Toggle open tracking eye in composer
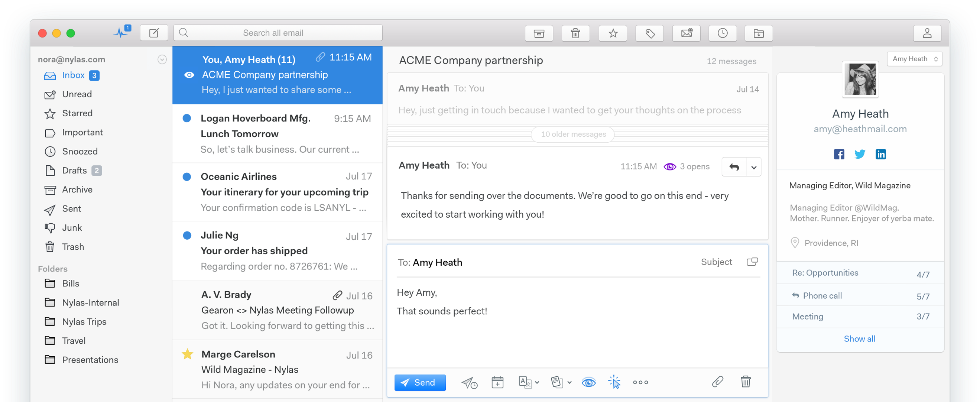Image resolution: width=980 pixels, height=402 pixels. tap(588, 382)
